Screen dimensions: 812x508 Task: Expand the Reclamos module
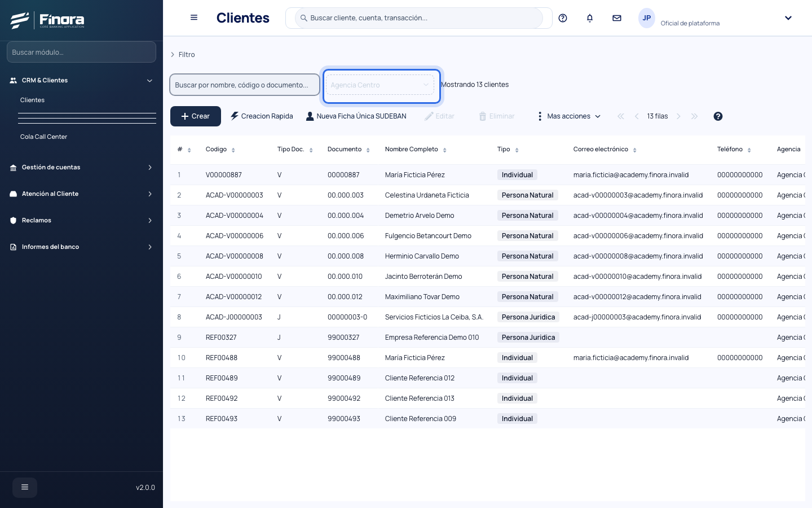pyautogui.click(x=81, y=220)
